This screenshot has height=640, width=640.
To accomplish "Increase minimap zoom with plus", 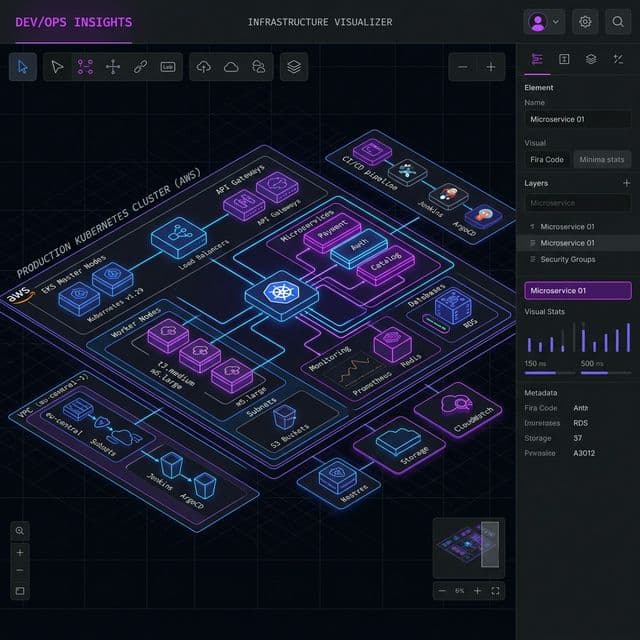I will pyautogui.click(x=477, y=591).
